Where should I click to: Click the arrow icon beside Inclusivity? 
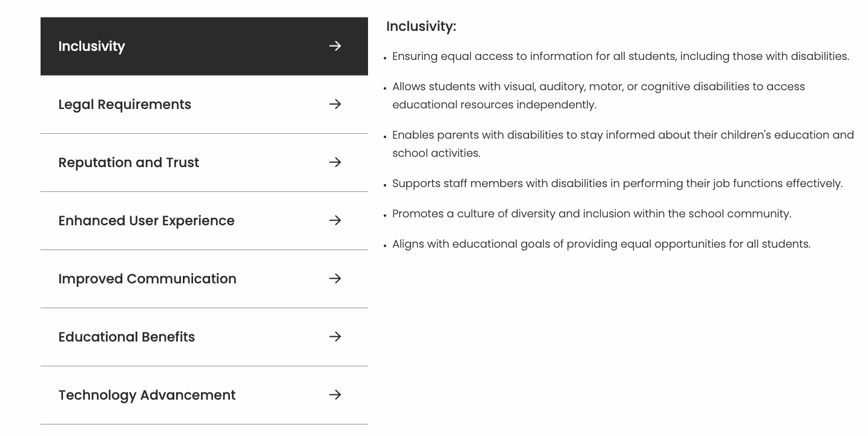[x=335, y=46]
